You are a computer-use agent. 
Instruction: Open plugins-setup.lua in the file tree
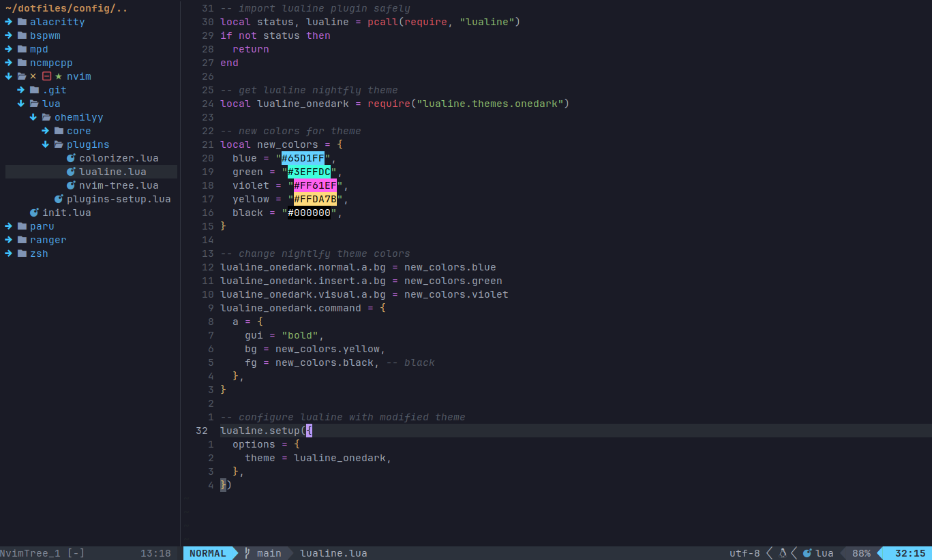119,199
